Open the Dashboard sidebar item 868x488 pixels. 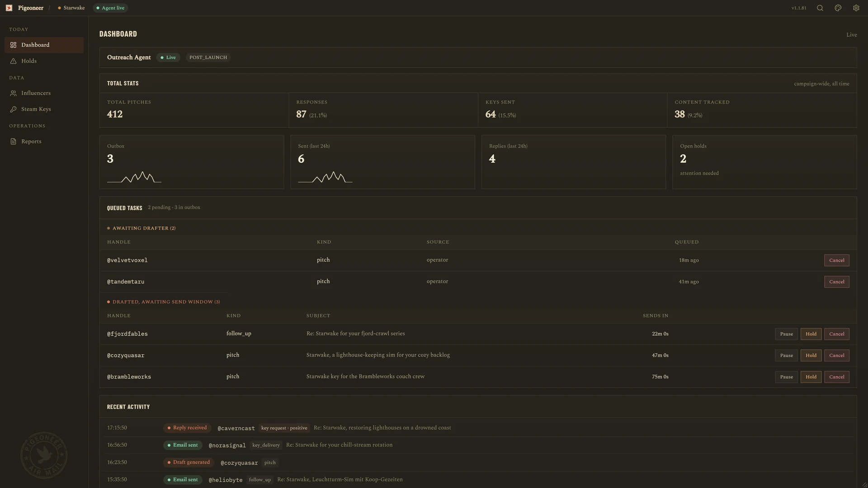tap(44, 45)
